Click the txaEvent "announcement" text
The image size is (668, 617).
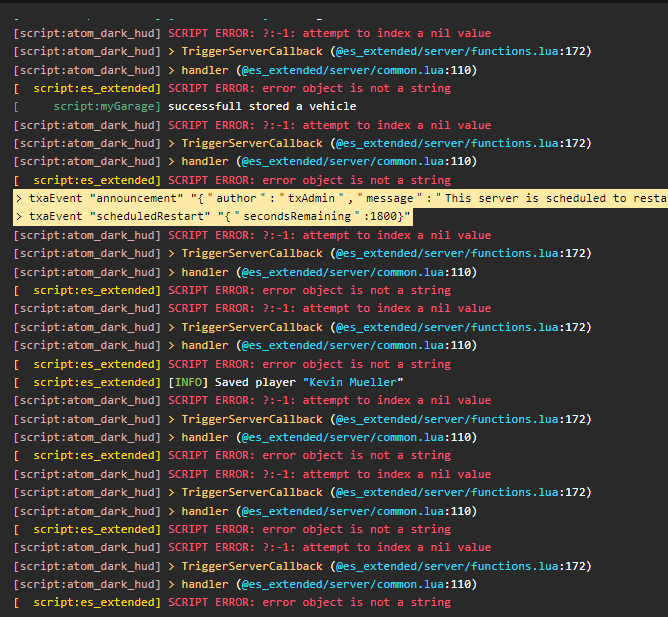pos(106,198)
